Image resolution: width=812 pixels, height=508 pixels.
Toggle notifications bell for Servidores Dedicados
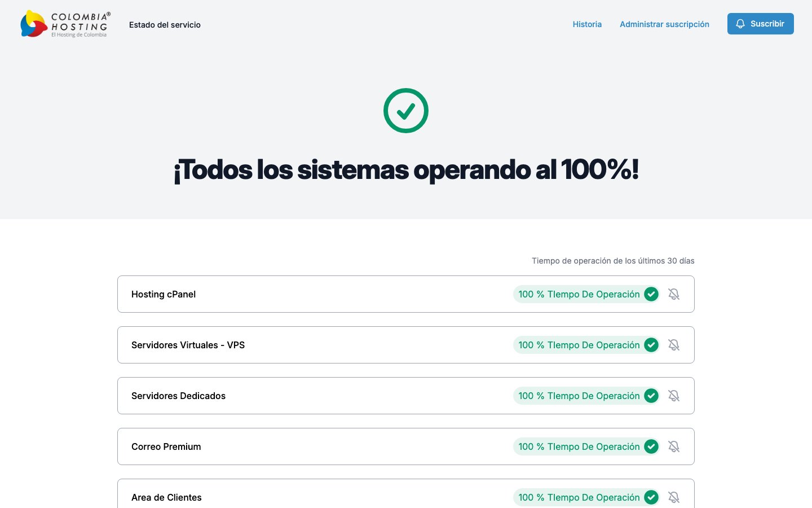coord(674,396)
